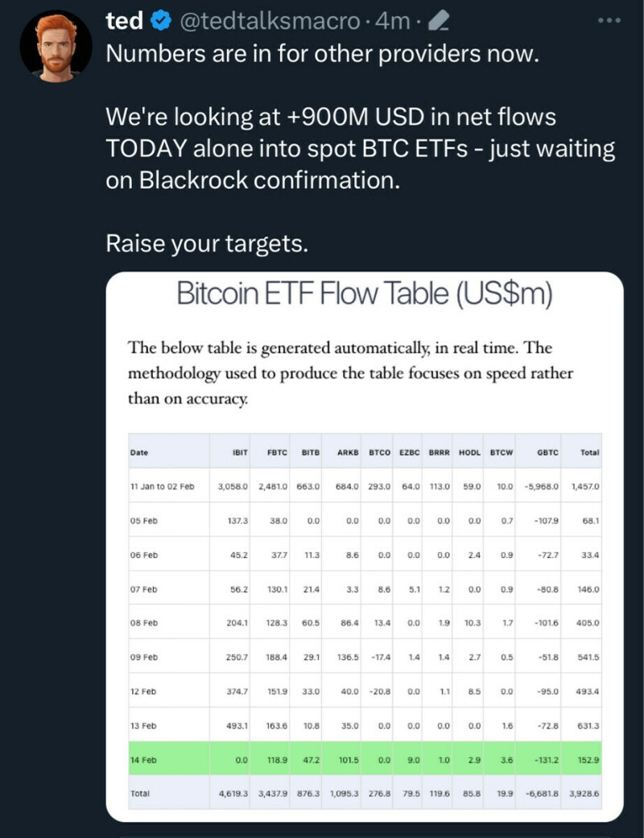Screen dimensions: 644x838
Task: Click the 3,928.6 grand total cell
Action: 583,793
